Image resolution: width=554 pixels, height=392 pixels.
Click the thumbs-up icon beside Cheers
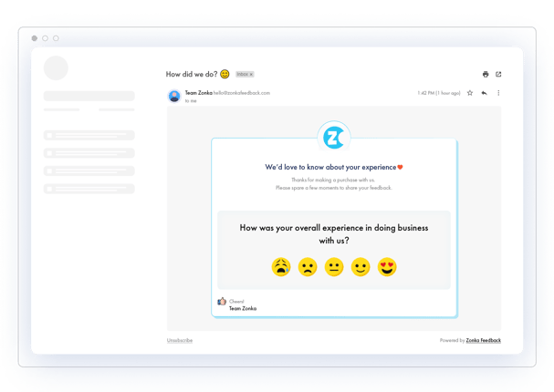(x=222, y=302)
